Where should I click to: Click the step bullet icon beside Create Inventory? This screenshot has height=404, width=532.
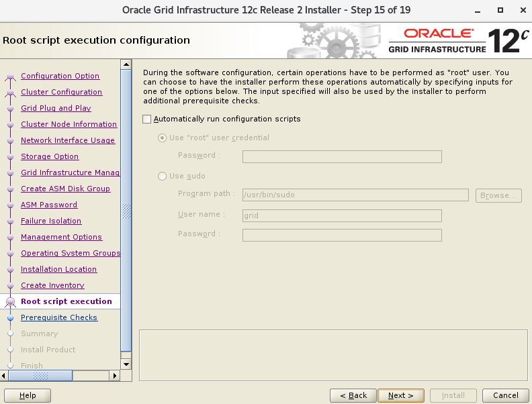[x=10, y=286]
